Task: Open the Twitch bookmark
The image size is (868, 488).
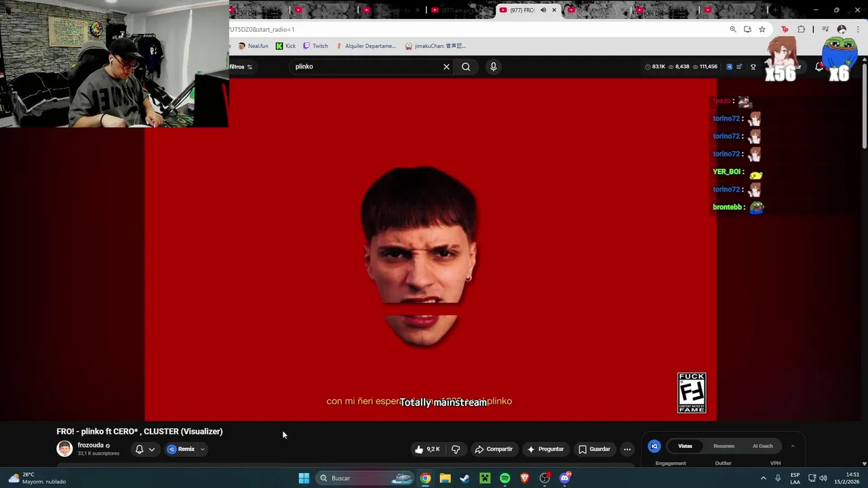Action: (x=316, y=46)
